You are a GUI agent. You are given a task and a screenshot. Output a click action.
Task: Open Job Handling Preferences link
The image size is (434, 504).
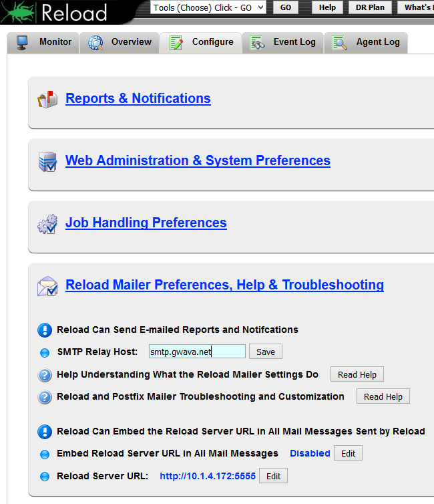(x=146, y=223)
